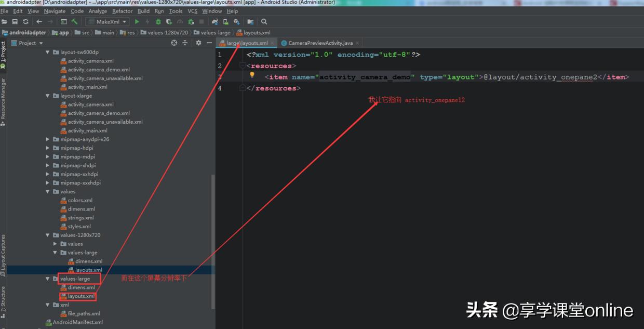Open the Project panel settings gear
The height and width of the screenshot is (329, 644).
pyautogui.click(x=198, y=43)
